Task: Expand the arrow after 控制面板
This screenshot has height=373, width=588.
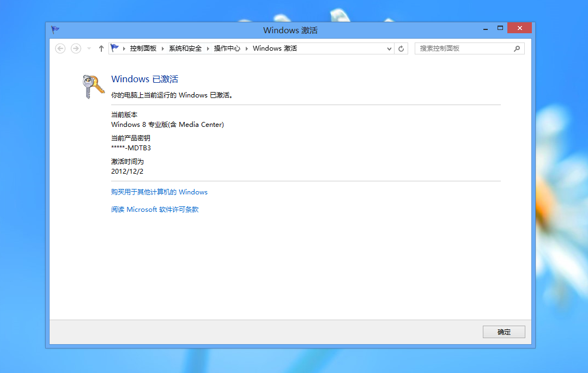Action: (163, 48)
